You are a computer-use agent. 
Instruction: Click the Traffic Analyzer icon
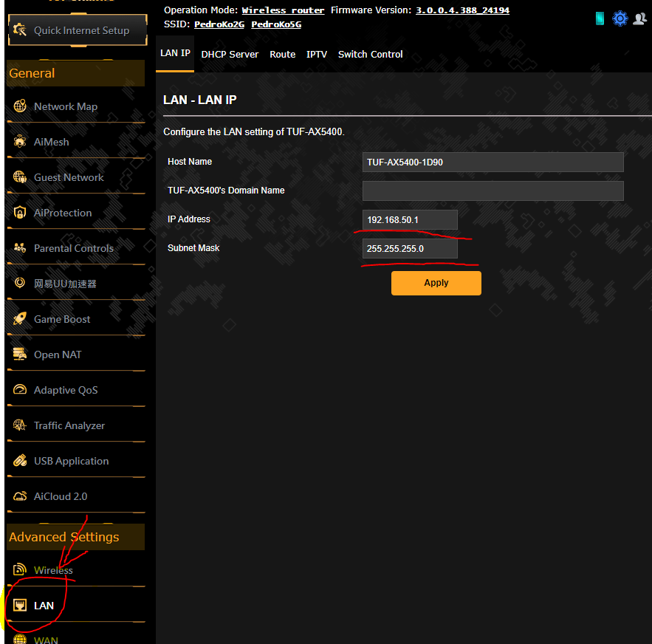point(19,425)
